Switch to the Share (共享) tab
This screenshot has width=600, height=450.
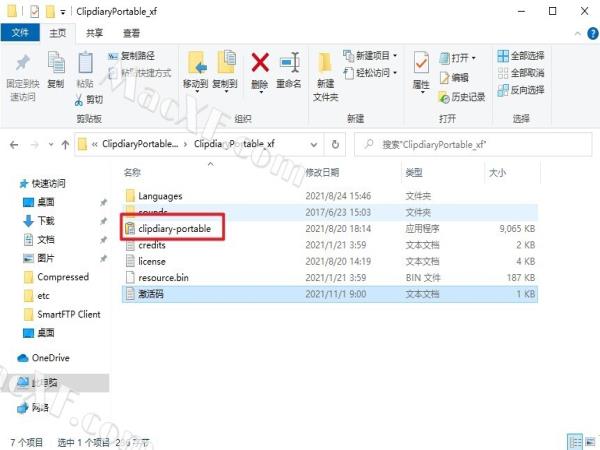coord(94,33)
